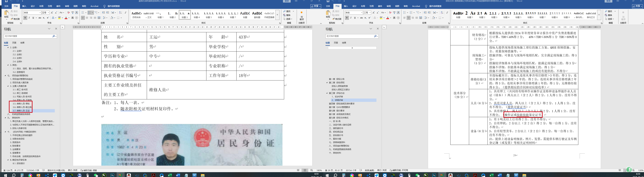The image size is (644, 177).
Task: Open Adobe Acrobat from the taskbar
Action: [153, 175]
